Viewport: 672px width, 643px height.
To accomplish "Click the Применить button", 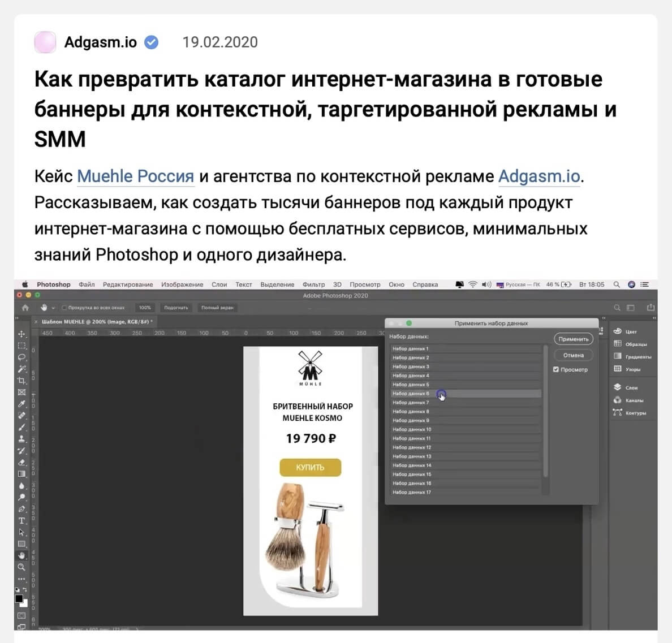I will 574,339.
